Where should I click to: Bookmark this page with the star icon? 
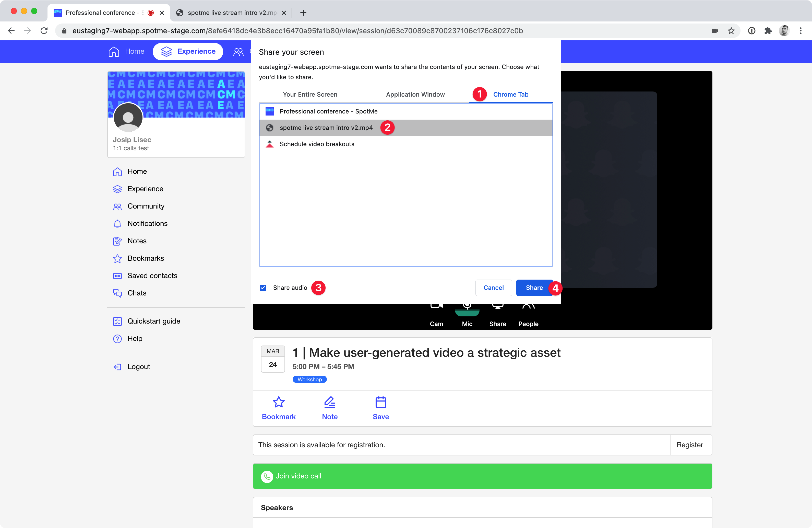point(731,31)
